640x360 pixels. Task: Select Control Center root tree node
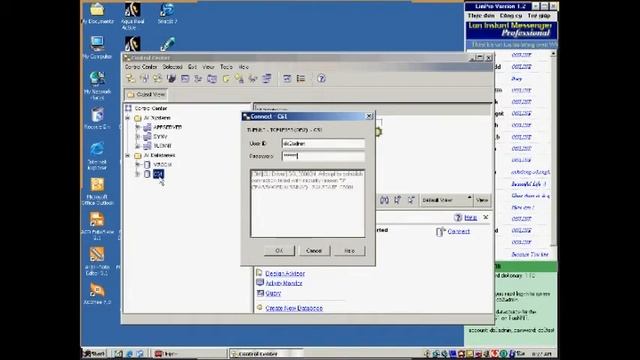(151, 108)
